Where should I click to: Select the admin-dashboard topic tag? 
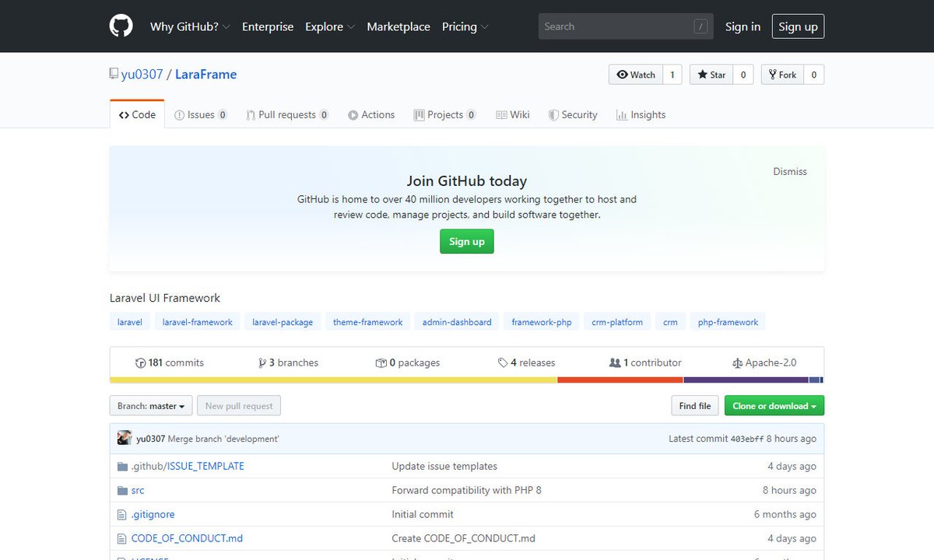point(457,322)
